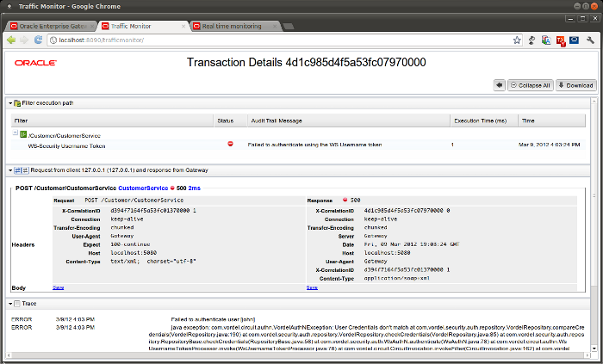Click the Status column header
603x364 pixels.
(x=230, y=120)
